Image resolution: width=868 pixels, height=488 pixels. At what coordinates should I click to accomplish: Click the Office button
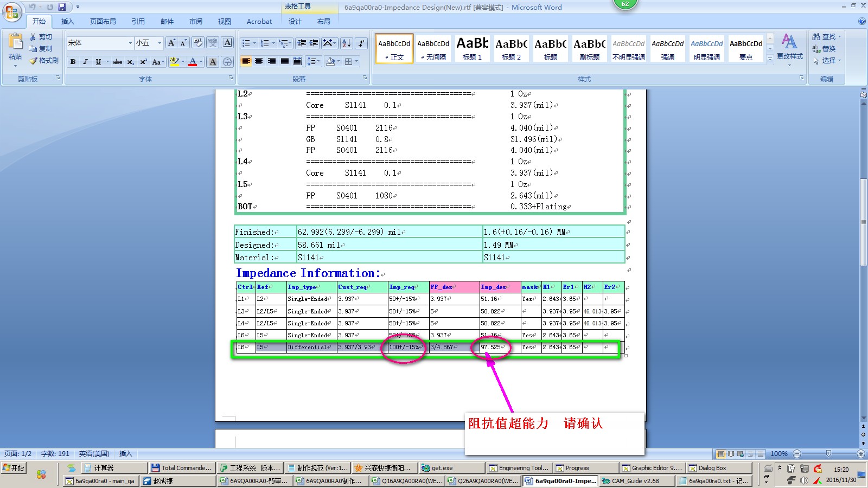click(x=12, y=12)
